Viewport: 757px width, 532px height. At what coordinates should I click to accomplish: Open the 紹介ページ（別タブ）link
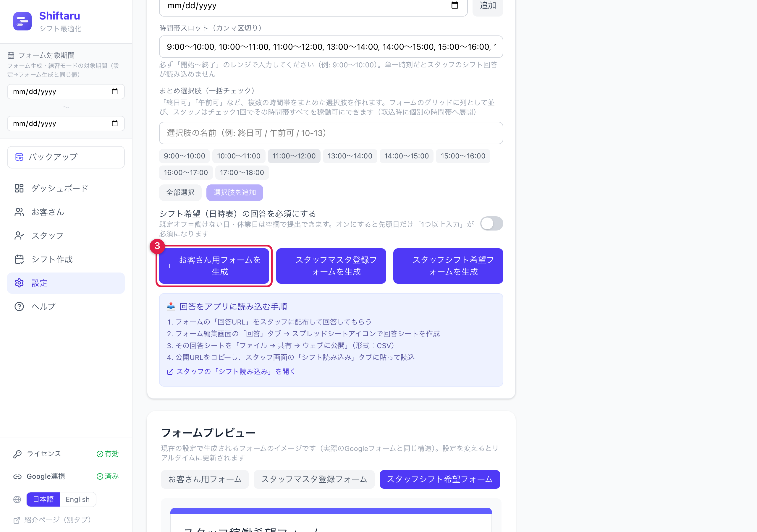[x=52, y=520]
